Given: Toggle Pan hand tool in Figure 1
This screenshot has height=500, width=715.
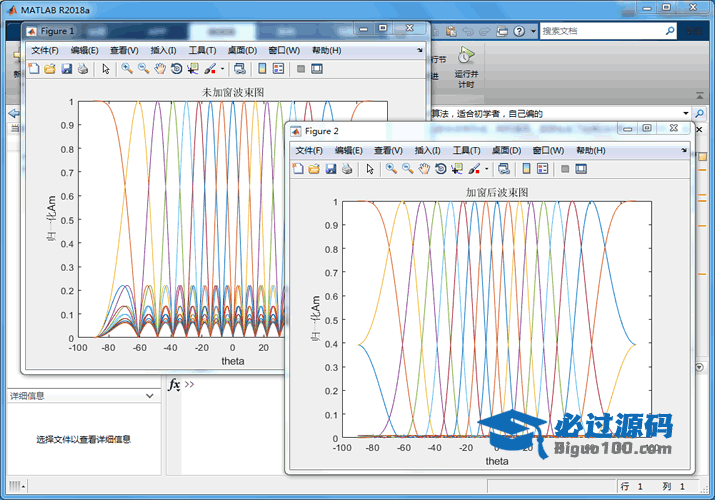Looking at the screenshot, I should (160, 69).
